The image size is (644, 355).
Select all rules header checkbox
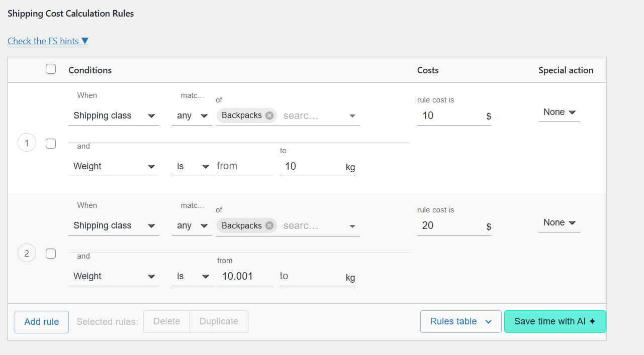(51, 69)
